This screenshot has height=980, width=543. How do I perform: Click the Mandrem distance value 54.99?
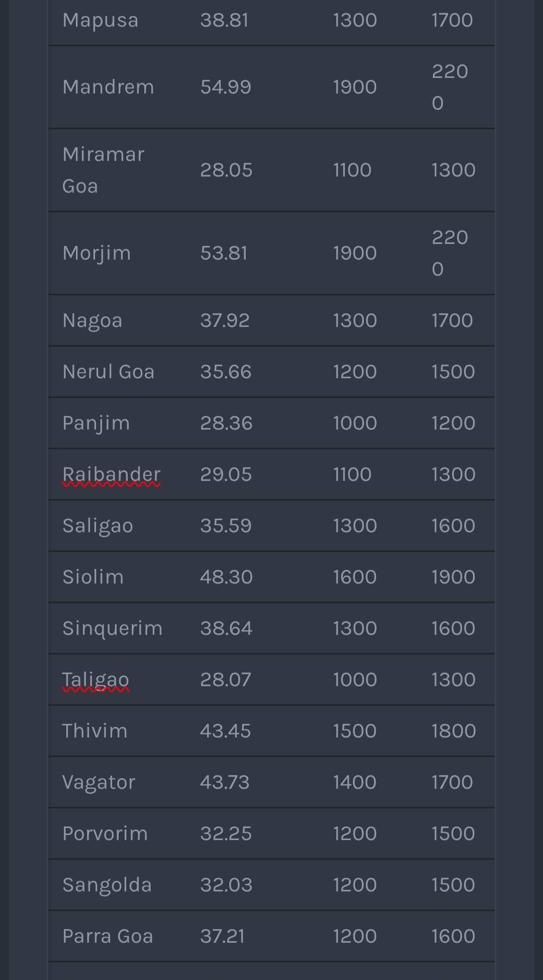pos(225,87)
